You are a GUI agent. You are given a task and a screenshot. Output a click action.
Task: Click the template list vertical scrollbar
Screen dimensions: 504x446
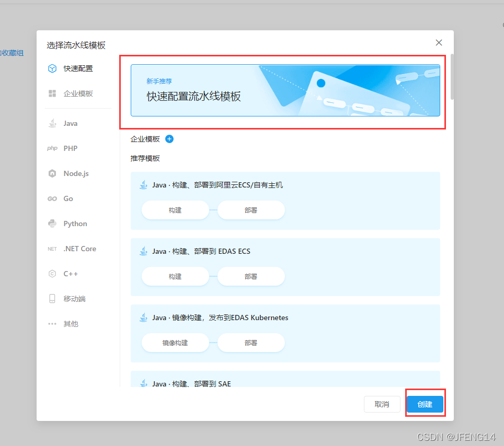(x=452, y=77)
